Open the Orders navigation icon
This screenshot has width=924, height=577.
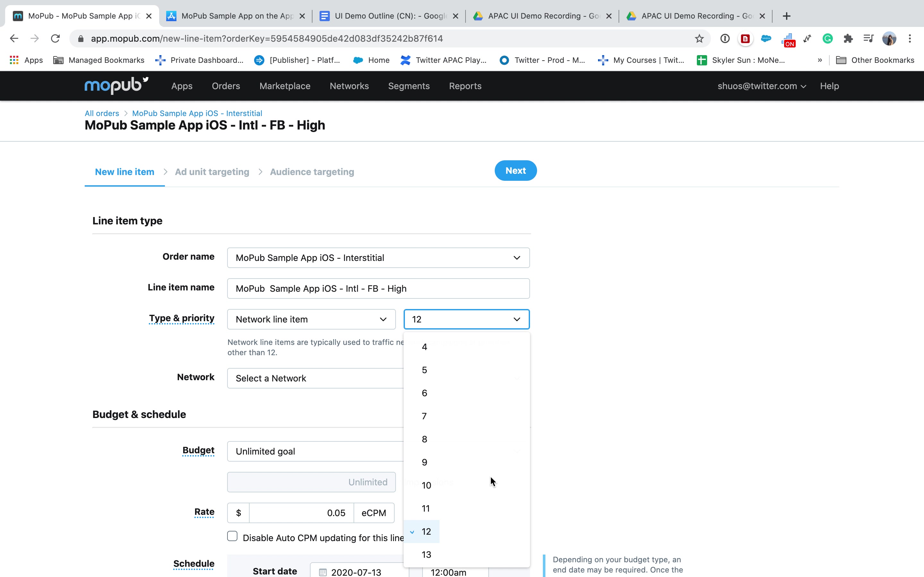[x=226, y=86]
